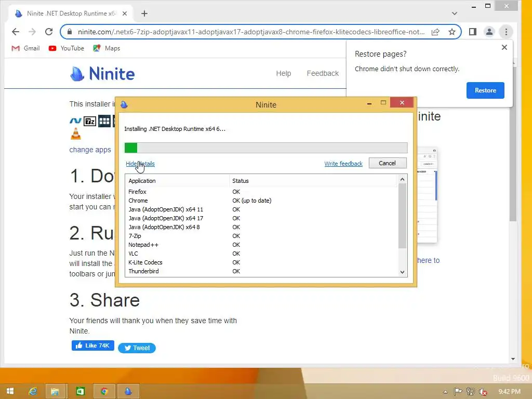Click the Application column header
The width and height of the screenshot is (532, 399).
click(177, 181)
